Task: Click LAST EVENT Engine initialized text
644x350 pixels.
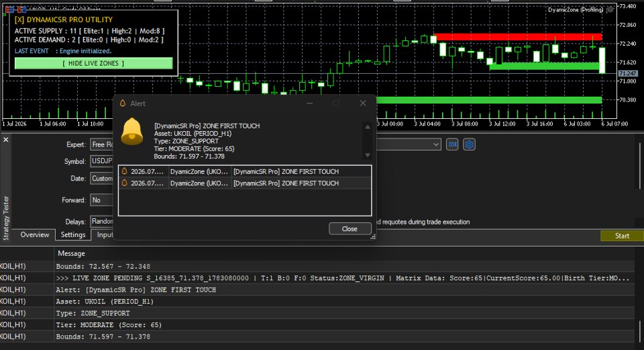Action: (x=63, y=51)
